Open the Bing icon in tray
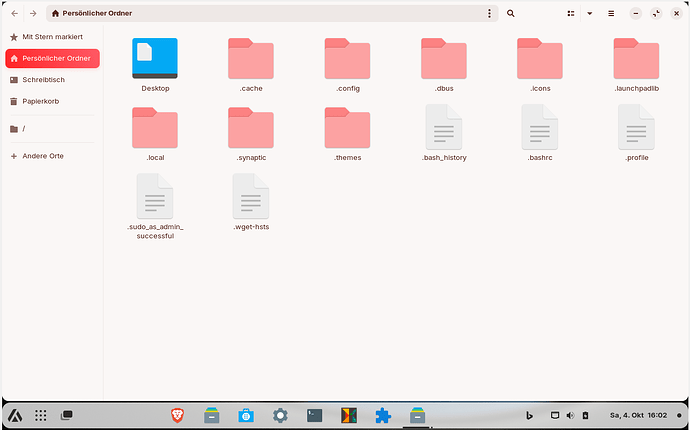Screen dimensions: 690x430 pyautogui.click(x=530, y=415)
